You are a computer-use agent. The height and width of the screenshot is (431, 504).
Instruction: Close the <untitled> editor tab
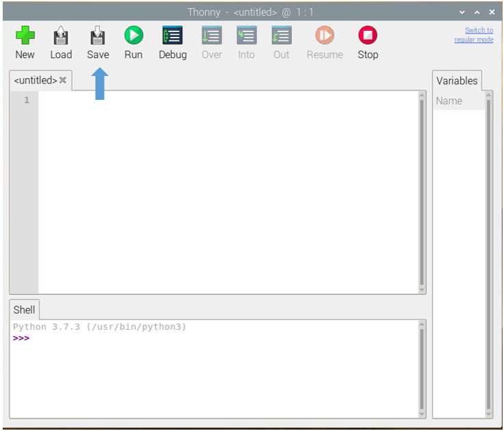63,80
